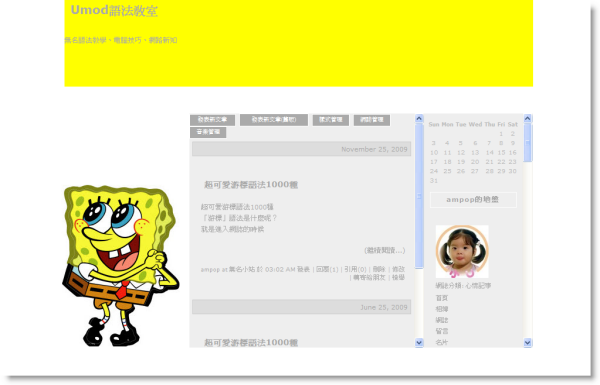
Task: Click the third gray 樣式管理 button
Action: tap(331, 120)
